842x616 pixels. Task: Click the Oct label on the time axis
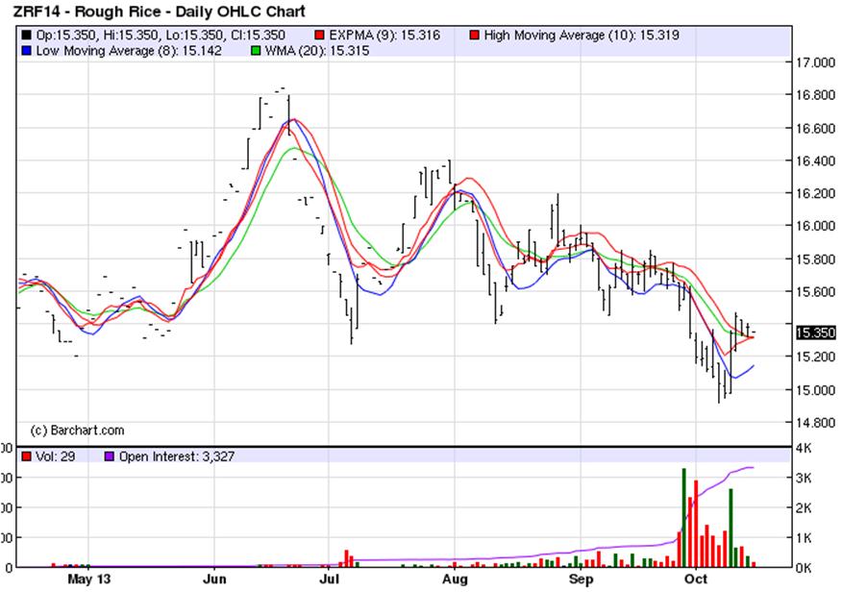pos(694,580)
